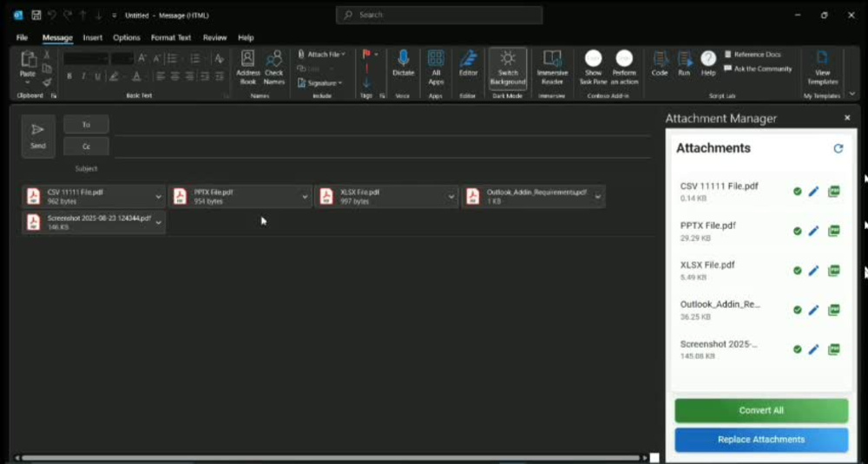The width and height of the screenshot is (868, 464).
Task: Click the Format Painter brush icon
Action: pyautogui.click(x=47, y=82)
